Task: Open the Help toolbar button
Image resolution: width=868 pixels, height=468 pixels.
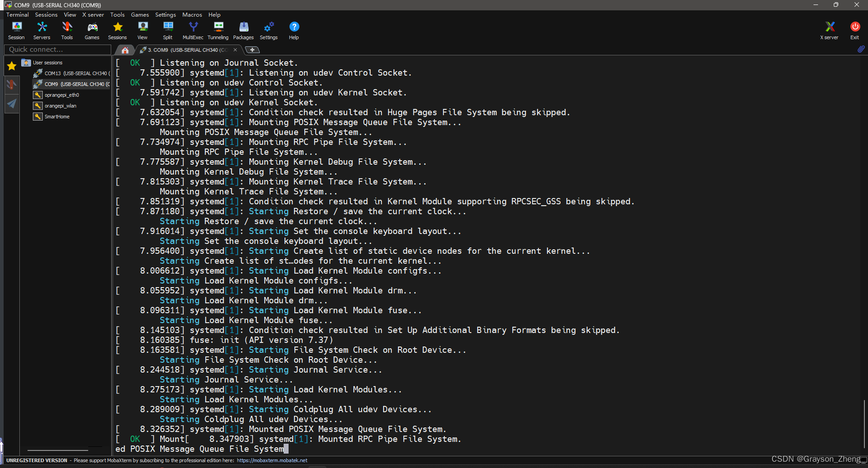Action: click(294, 31)
